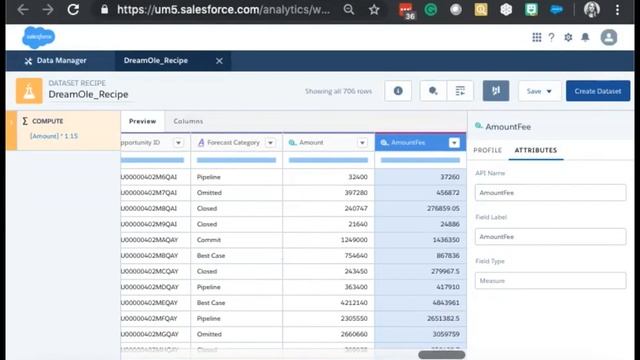Screen dimensions: 640x360
Task: Open the notifications bell
Action: [x=585, y=38]
